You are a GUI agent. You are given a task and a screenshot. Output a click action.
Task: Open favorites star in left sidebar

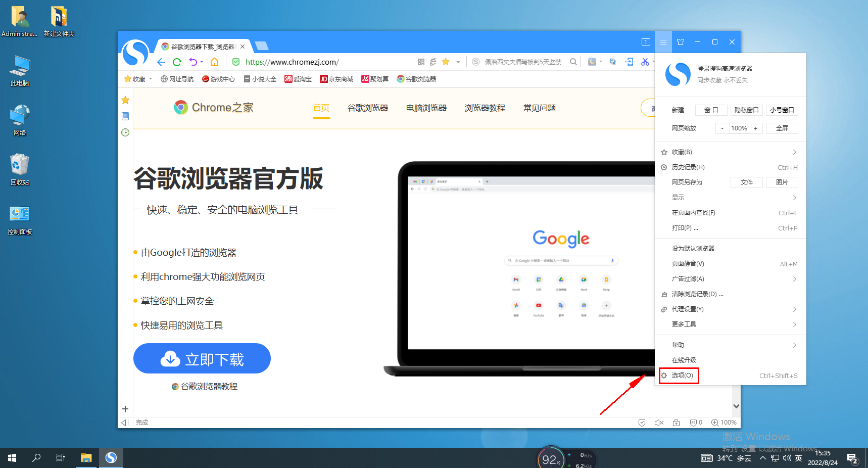tap(125, 100)
